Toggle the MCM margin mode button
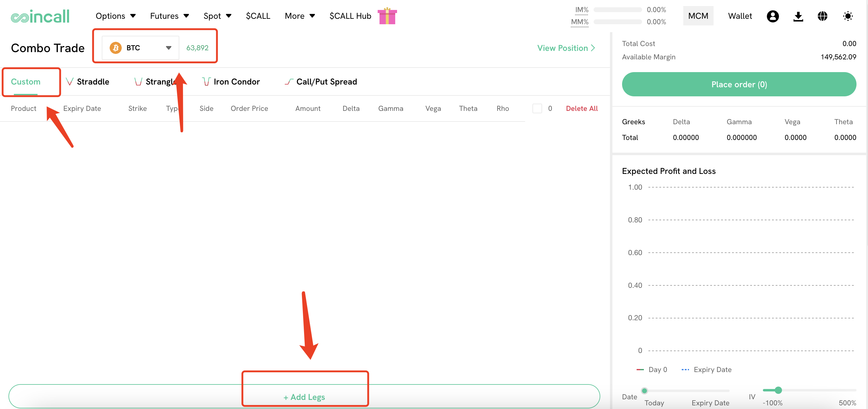The width and height of the screenshot is (868, 409). [x=698, y=16]
